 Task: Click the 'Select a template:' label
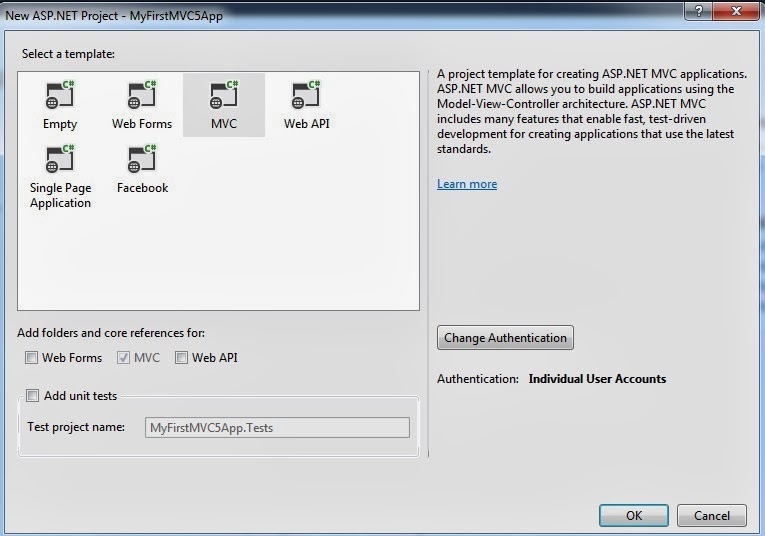(68, 54)
